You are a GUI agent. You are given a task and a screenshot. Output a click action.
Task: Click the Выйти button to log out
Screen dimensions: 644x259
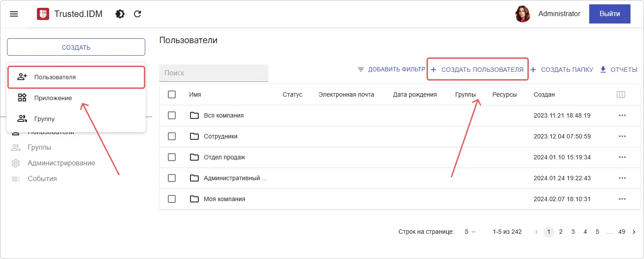coord(609,13)
